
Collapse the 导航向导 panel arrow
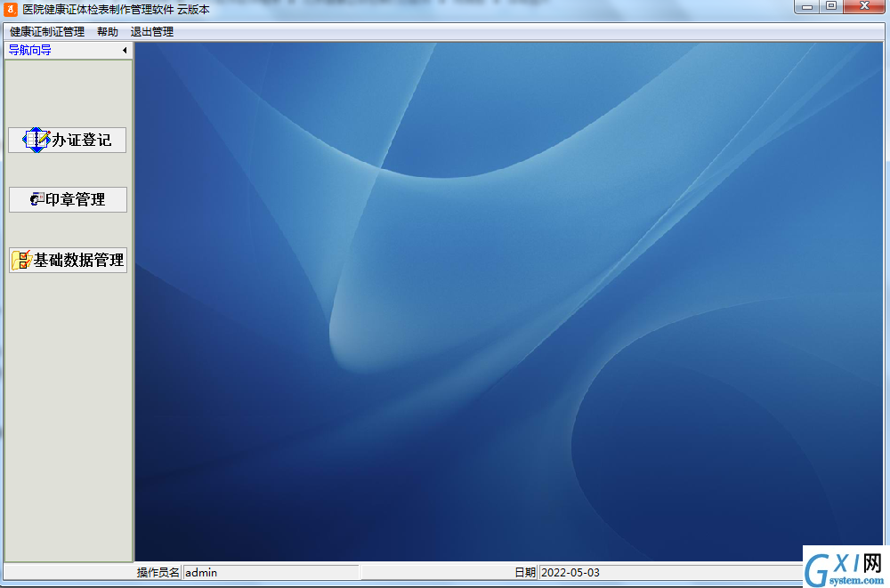[x=125, y=51]
